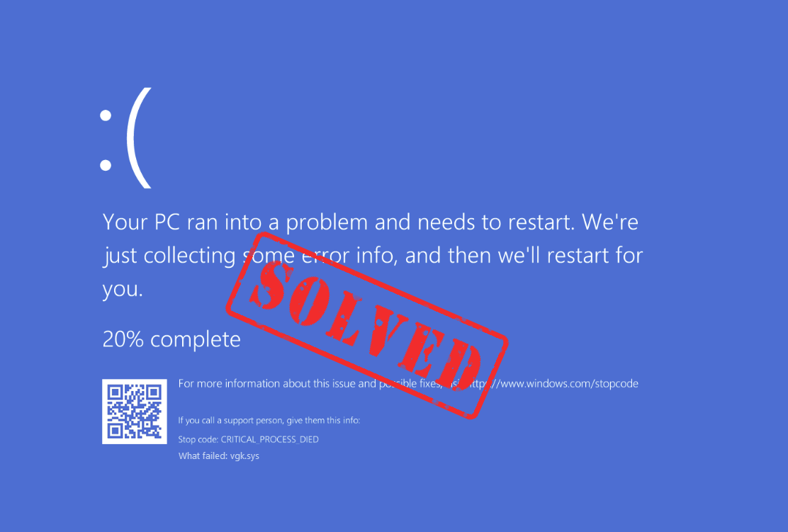Viewport: 788px width, 532px height.
Task: Click 'restart for' at the second line's end
Action: tap(595, 256)
